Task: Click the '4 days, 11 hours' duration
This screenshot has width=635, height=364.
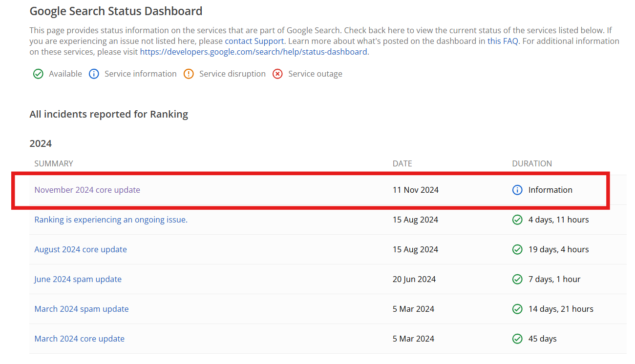Action: coord(559,220)
